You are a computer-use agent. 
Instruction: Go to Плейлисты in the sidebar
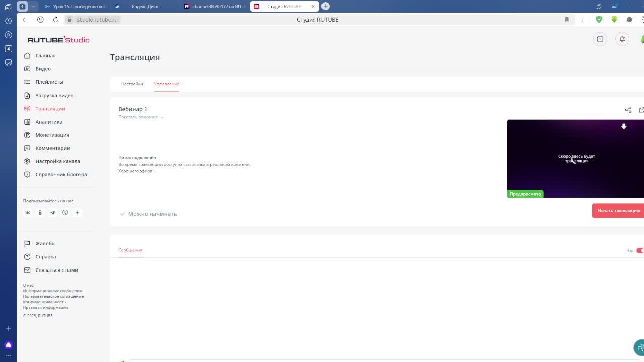tap(49, 82)
